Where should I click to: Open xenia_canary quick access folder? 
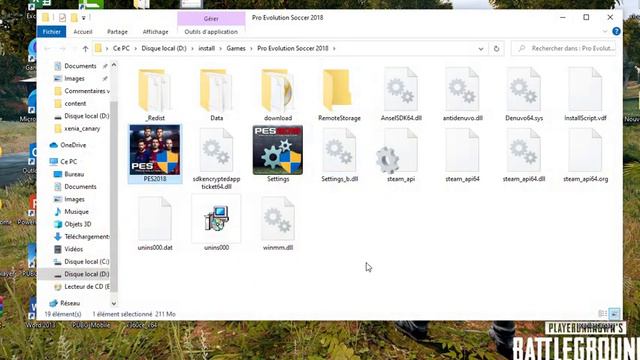pyautogui.click(x=77, y=129)
